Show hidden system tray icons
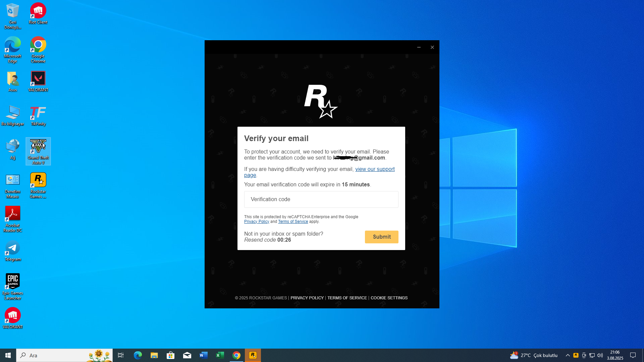The width and height of the screenshot is (644, 362). [568, 355]
